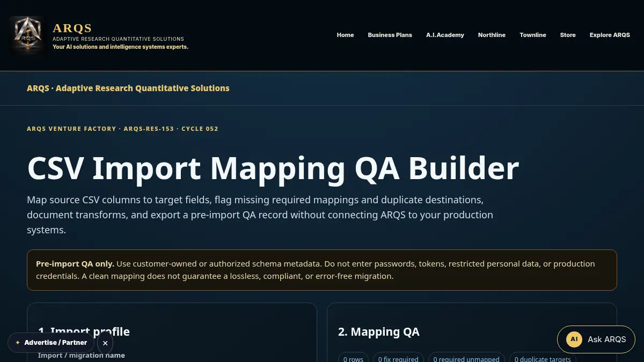Click the "0 required unmapped" status chip
The height and width of the screenshot is (362, 644).
466,359
